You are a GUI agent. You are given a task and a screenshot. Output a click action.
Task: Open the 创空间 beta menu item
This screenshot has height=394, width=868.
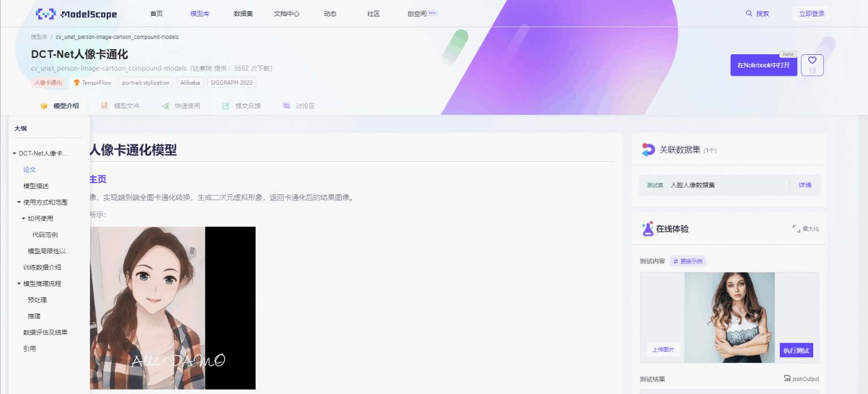click(x=418, y=13)
